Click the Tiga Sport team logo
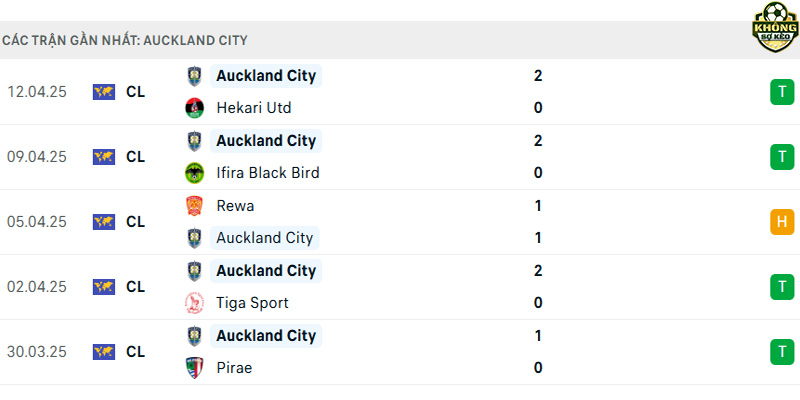The image size is (800, 400). pyautogui.click(x=194, y=303)
